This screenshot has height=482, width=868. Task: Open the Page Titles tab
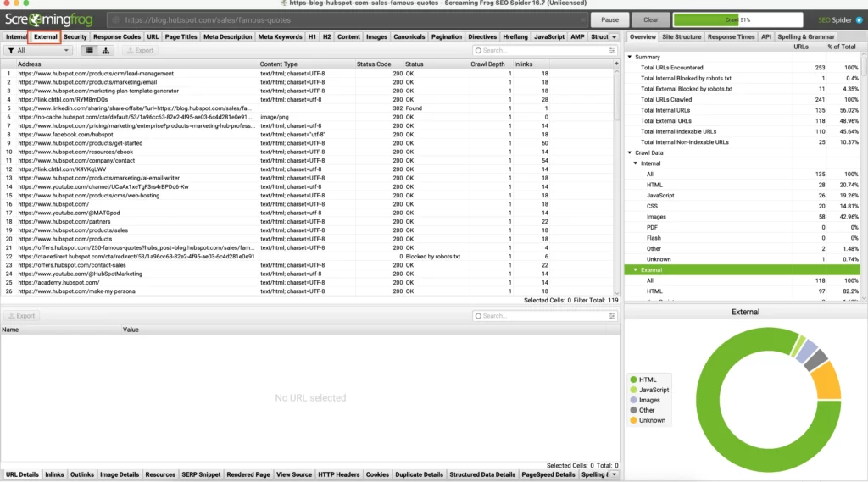coord(181,37)
